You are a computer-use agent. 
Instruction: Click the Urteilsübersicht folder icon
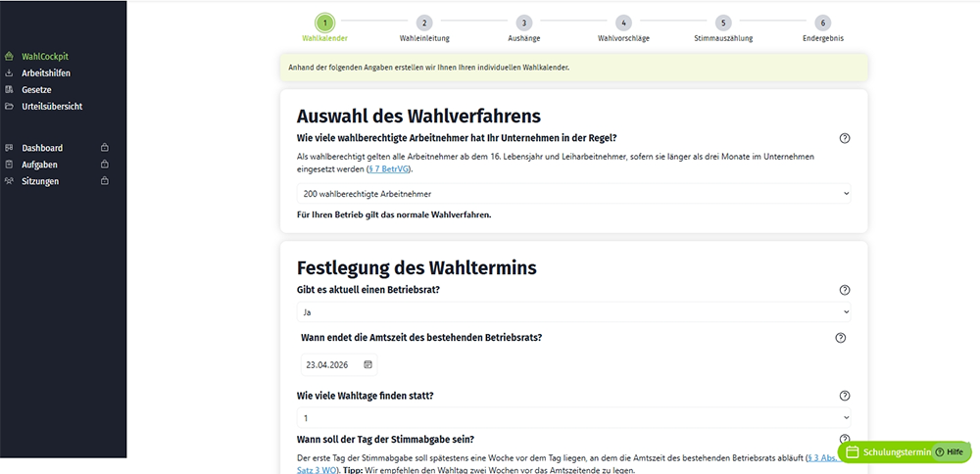[x=9, y=106]
